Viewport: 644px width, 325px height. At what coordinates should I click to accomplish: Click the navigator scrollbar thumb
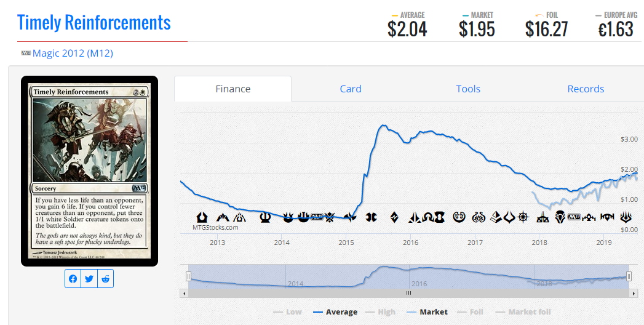point(408,294)
